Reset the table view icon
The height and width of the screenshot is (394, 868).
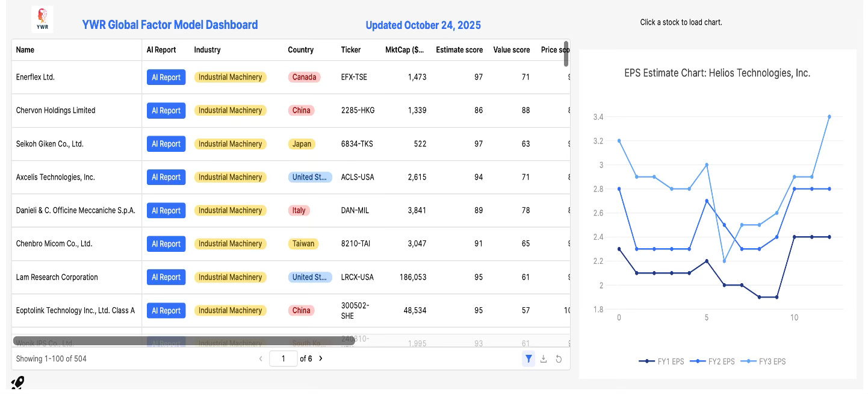(x=559, y=359)
